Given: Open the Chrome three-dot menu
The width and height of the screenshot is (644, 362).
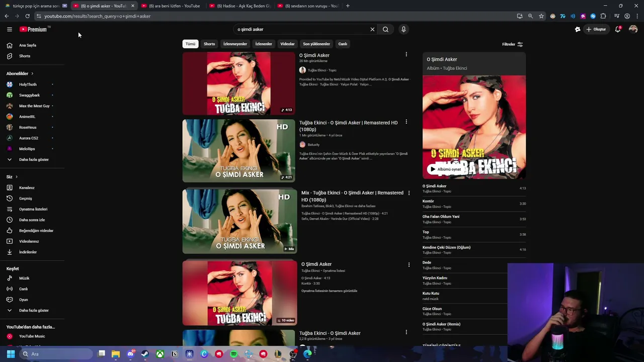Looking at the screenshot, I should pos(637,16).
